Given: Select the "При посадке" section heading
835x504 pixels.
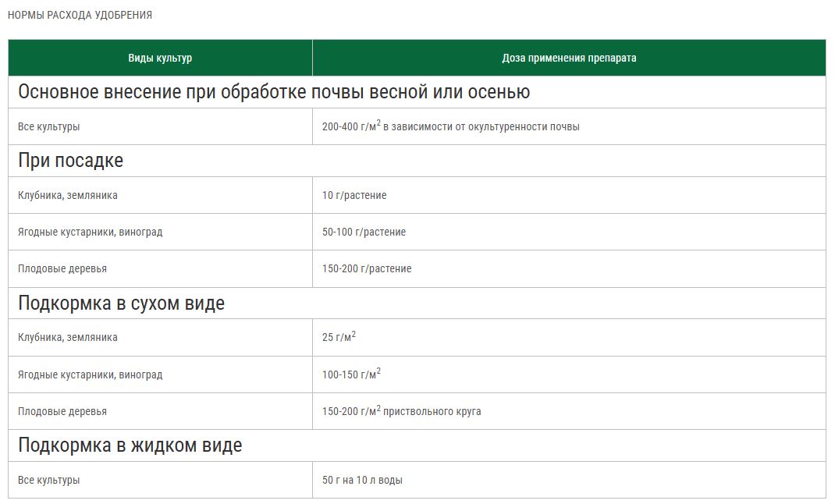Looking at the screenshot, I should pyautogui.click(x=70, y=161).
